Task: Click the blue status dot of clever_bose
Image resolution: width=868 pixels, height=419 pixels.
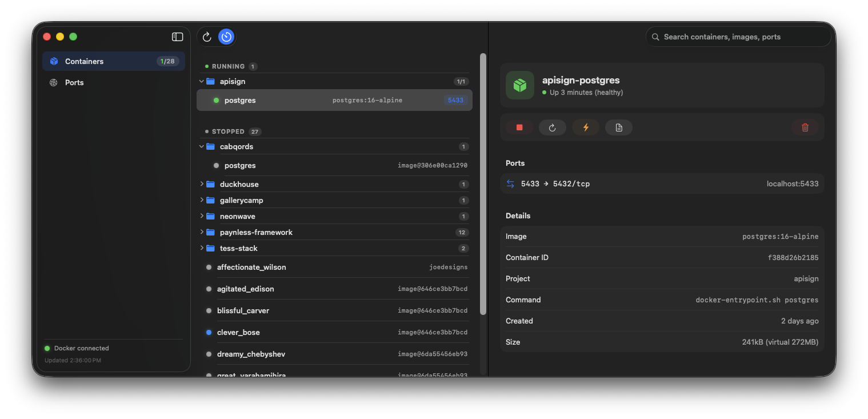Action: [209, 332]
